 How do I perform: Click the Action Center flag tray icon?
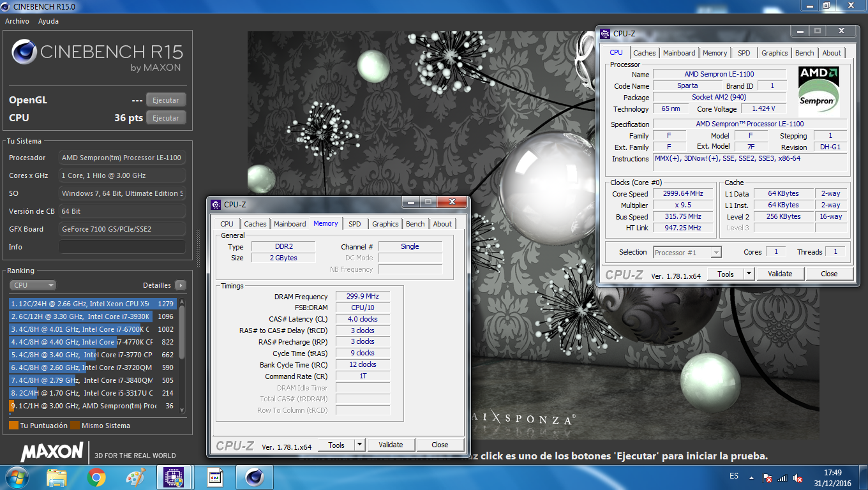coord(768,478)
